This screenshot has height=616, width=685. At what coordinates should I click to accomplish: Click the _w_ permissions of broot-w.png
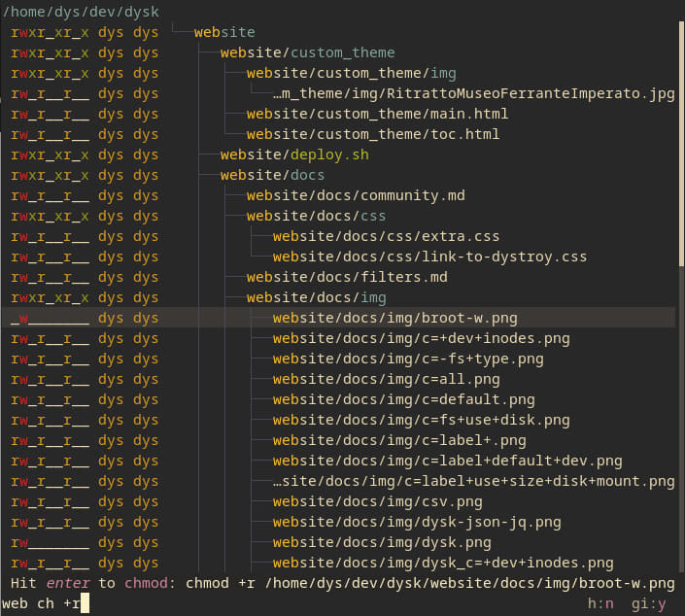coord(50,318)
